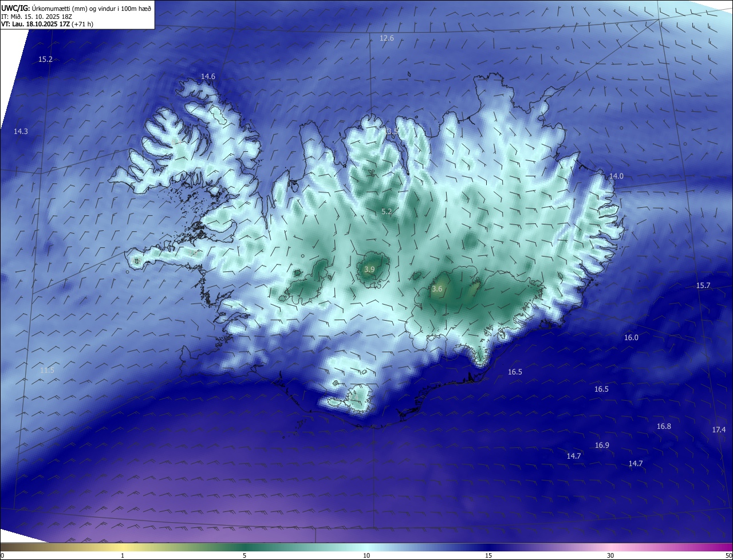The height and width of the screenshot is (560, 733).
Task: Click the color scale tick labeled 10
Action: pyautogui.click(x=366, y=555)
